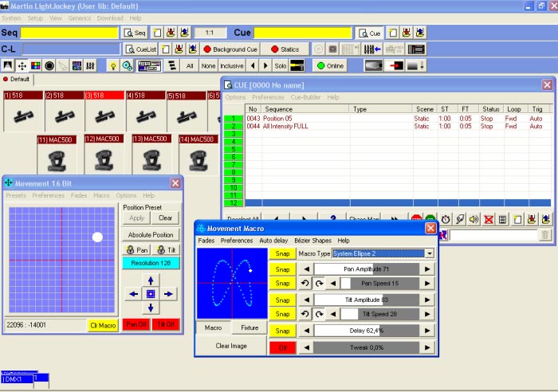Viewport: 558px width, 392px height.
Task: Click the red X clear icon in CUE window
Action: pyautogui.click(x=489, y=219)
